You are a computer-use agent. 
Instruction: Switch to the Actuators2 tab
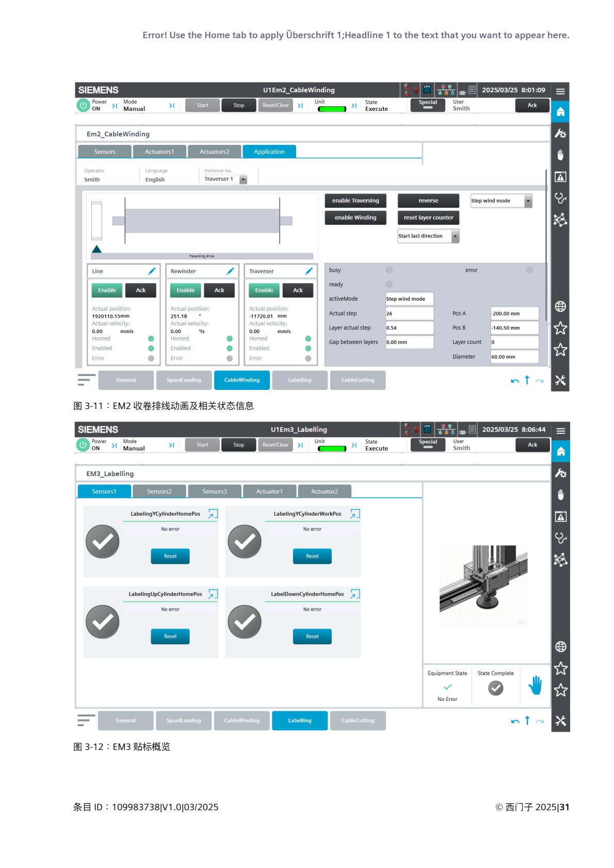tap(214, 152)
